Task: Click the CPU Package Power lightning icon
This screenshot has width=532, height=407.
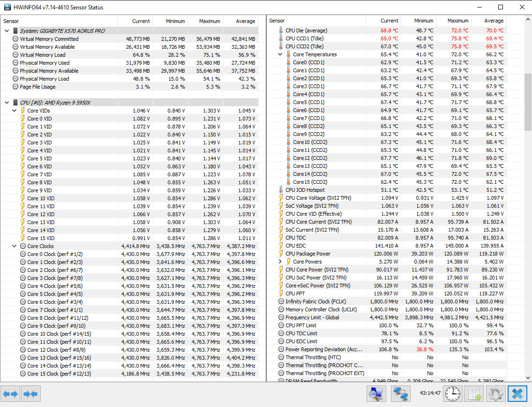Action: (x=281, y=254)
